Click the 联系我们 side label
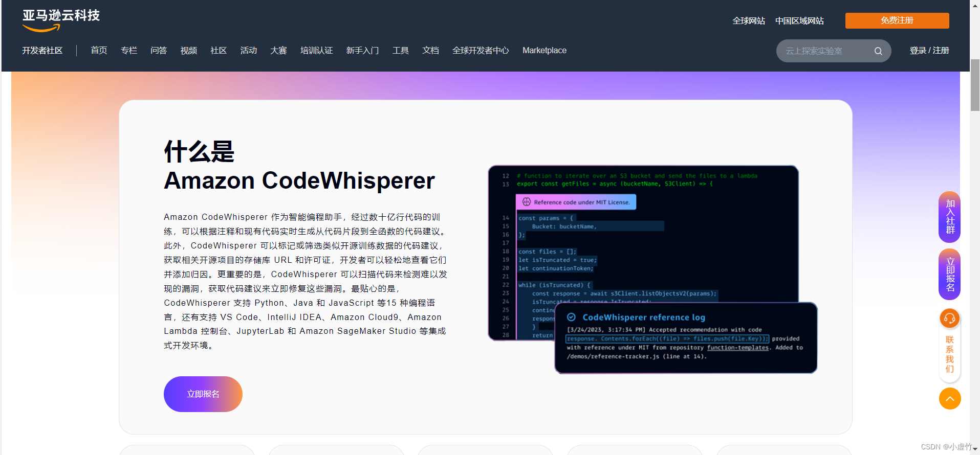The height and width of the screenshot is (455, 980). click(950, 354)
